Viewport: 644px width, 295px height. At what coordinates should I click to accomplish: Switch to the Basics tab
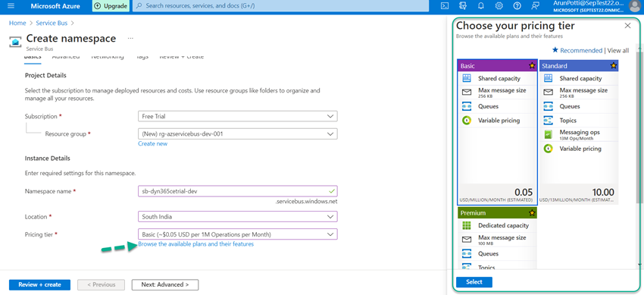pos(33,57)
